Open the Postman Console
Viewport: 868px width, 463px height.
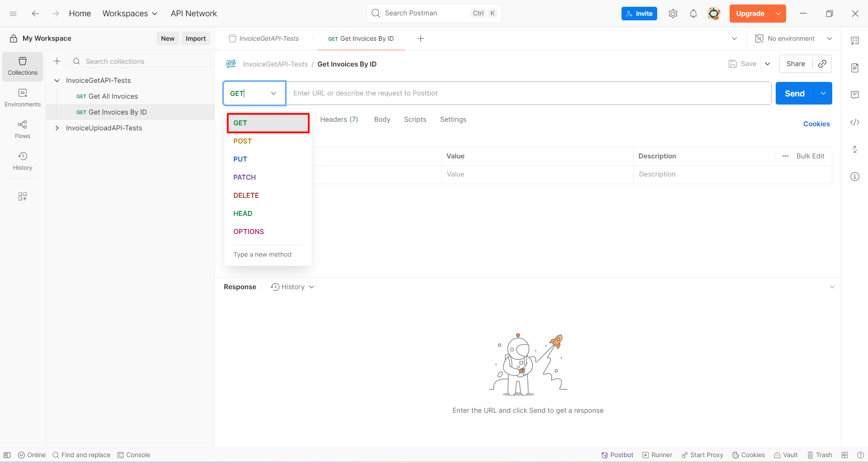[133, 455]
